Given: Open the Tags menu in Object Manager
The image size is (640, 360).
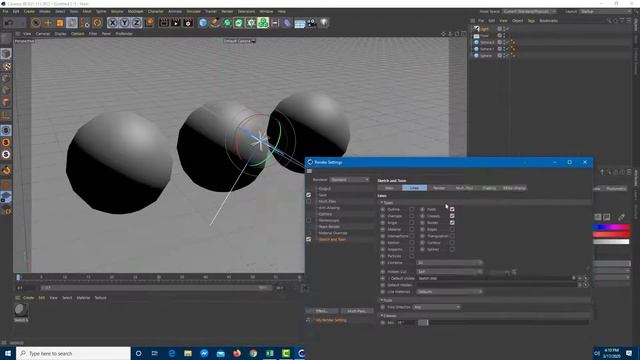Looking at the screenshot, I should point(531,20).
